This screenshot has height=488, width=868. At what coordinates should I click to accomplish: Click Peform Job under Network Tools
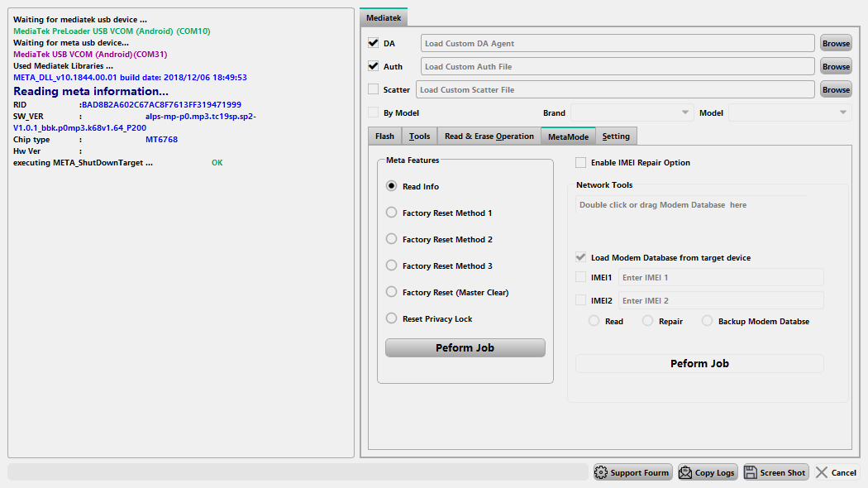click(x=699, y=363)
